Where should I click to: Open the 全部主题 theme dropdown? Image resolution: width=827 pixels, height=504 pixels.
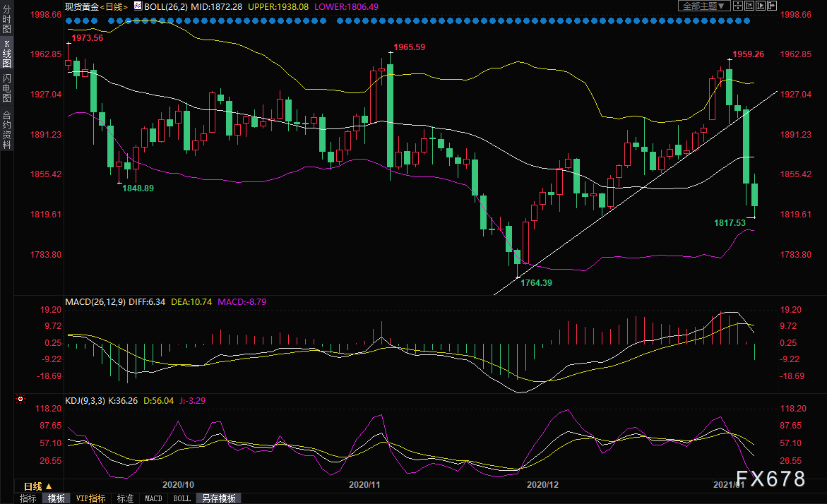(704, 6)
